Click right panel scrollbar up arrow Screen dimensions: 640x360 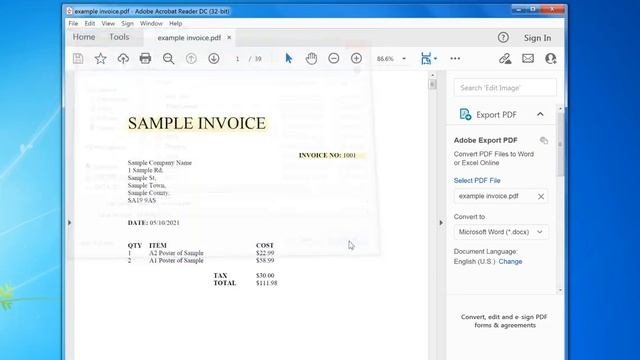coord(560,109)
